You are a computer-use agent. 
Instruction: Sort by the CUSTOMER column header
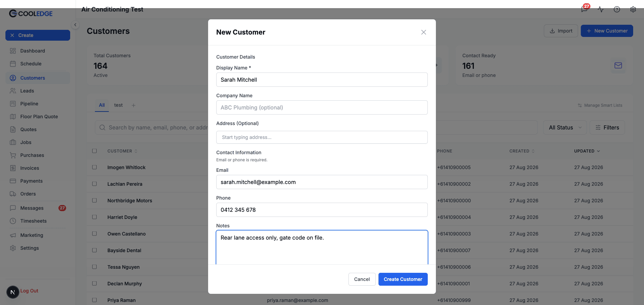tap(122, 151)
